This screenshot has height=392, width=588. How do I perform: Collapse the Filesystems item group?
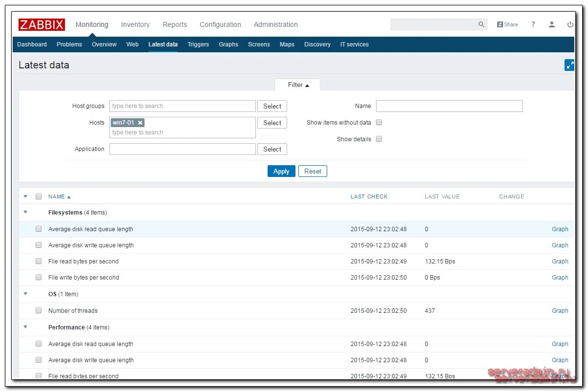[x=25, y=212]
